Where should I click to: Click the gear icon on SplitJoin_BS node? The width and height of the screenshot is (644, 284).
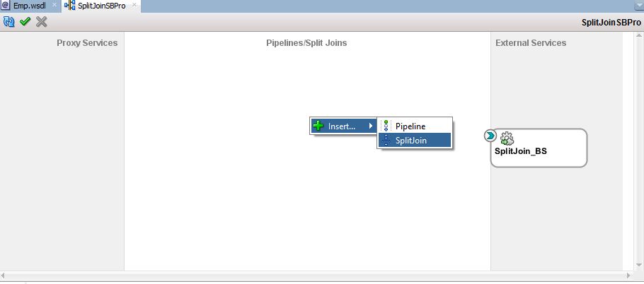point(507,139)
